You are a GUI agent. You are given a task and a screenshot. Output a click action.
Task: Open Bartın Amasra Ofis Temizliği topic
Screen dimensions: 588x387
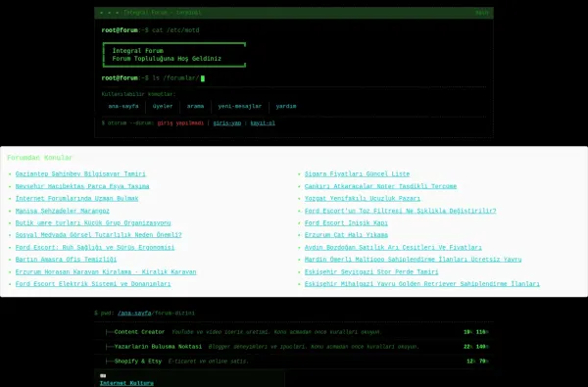pos(66,260)
